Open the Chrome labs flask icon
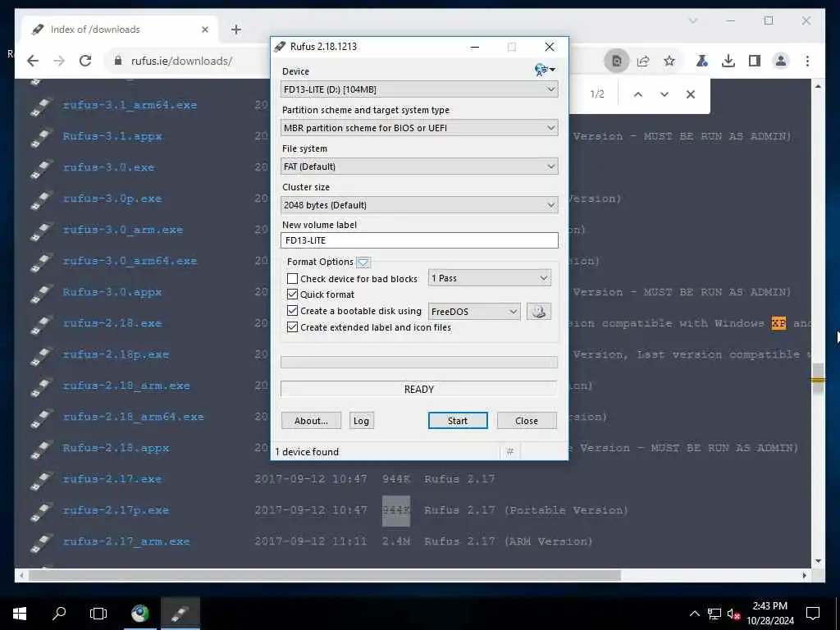 tap(702, 61)
